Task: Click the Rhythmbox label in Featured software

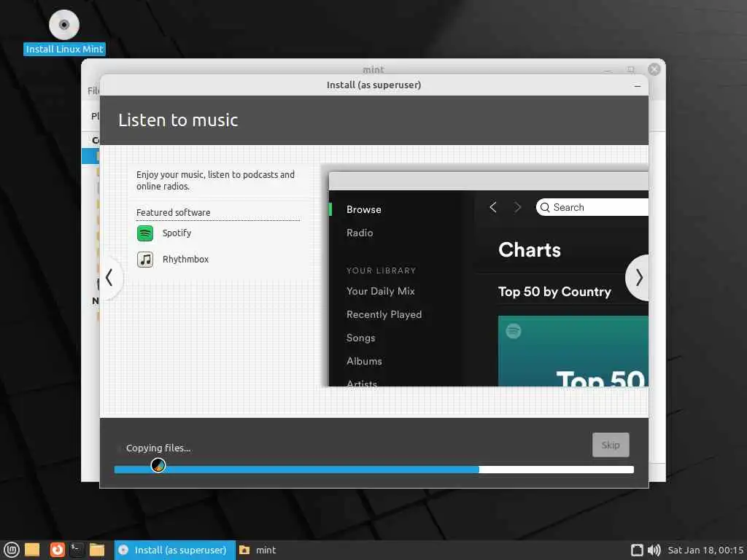Action: pos(186,260)
